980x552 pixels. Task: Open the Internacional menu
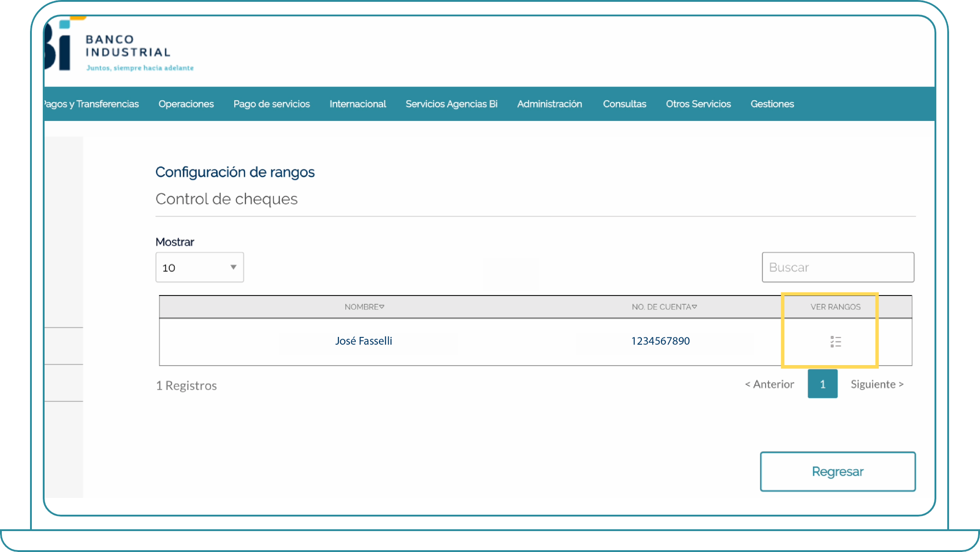[x=358, y=104]
